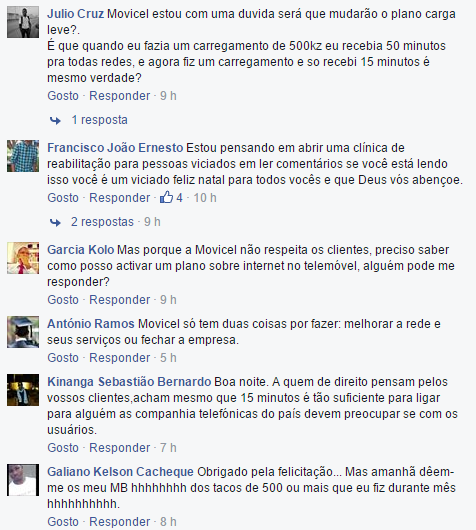The height and width of the screenshot is (530, 476).
Task: Reply to Kinanga Sebastião Bernardo's comment
Action: 120,448
